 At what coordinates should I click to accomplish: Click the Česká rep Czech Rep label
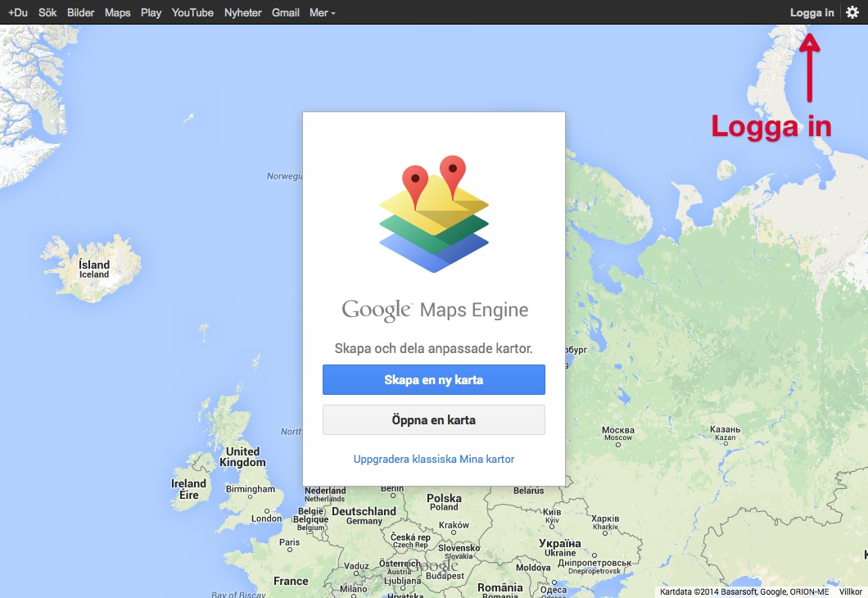click(410, 541)
